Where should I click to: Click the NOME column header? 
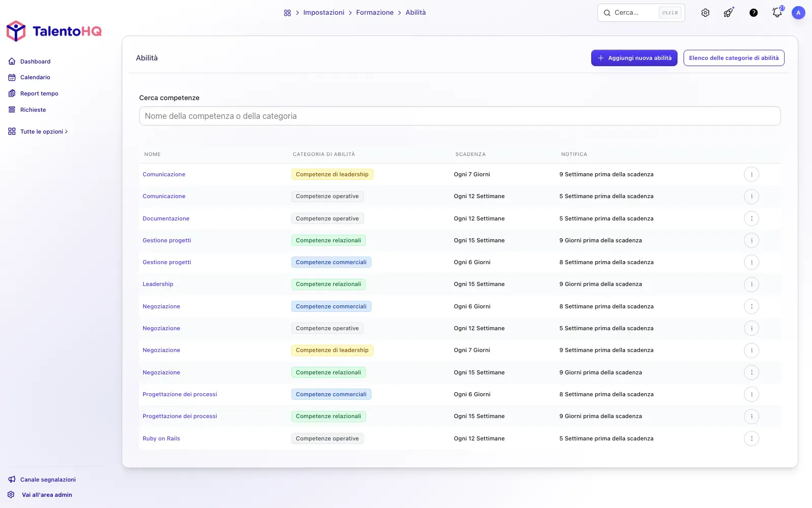[x=152, y=154]
